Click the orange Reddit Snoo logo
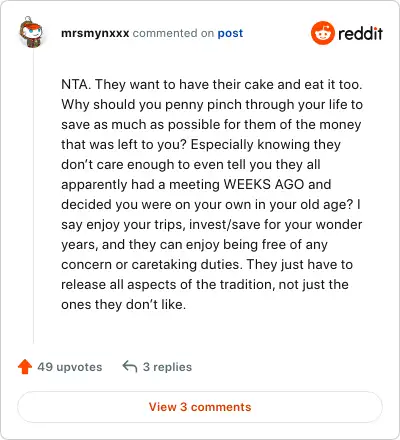Viewport: 400px width, 440px height. (x=322, y=33)
